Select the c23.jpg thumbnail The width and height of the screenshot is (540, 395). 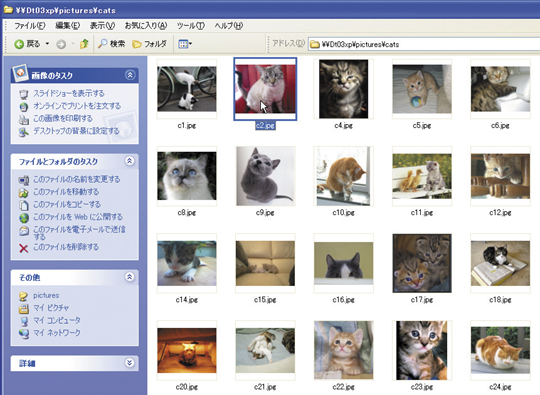[422, 350]
